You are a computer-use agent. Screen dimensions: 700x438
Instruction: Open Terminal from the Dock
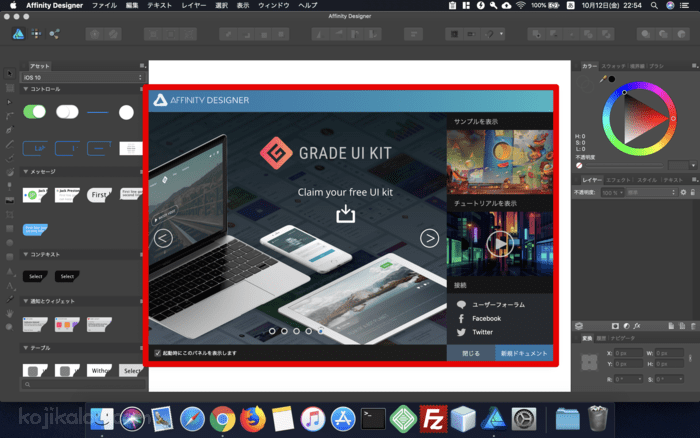[x=373, y=419]
